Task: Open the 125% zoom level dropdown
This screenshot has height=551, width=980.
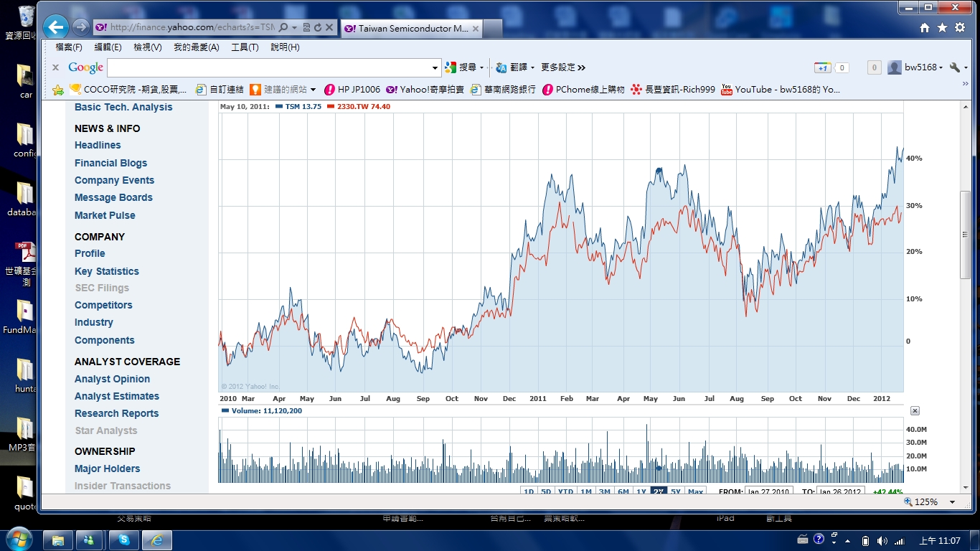Action: 953,502
